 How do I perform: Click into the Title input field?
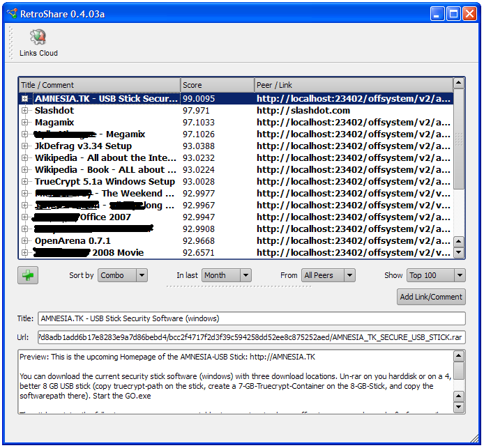click(252, 318)
